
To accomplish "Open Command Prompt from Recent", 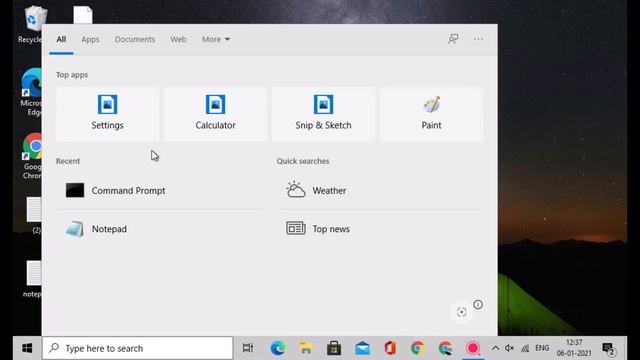I will [159, 190].
